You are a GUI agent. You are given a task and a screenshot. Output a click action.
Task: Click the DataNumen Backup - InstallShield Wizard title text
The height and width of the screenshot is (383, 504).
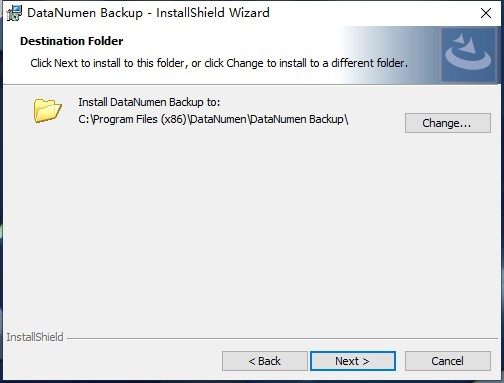148,13
